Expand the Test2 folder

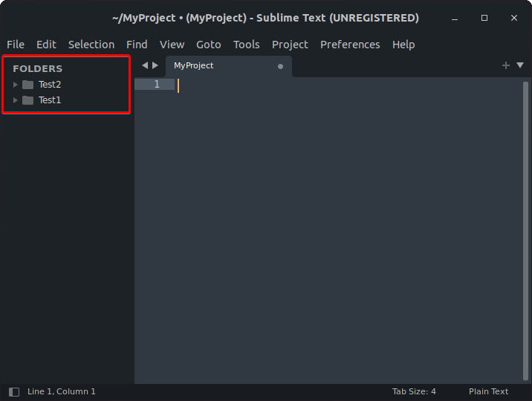(x=16, y=85)
